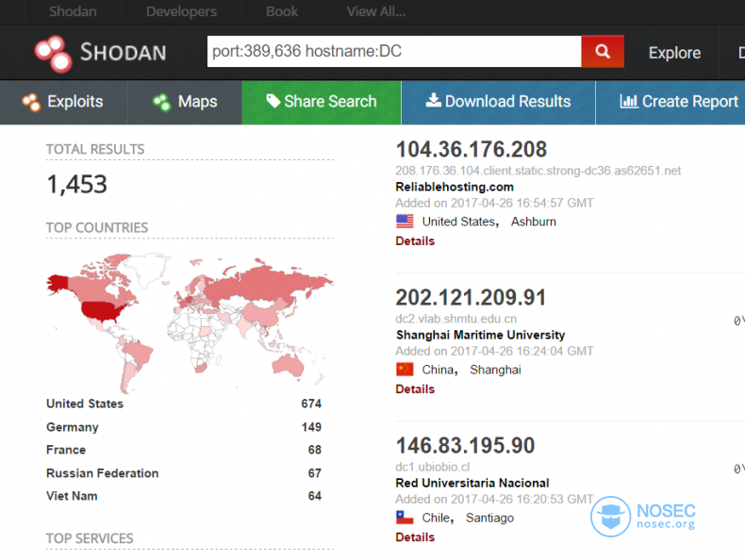Select Germany in top countries list
The height and width of the screenshot is (560, 745).
tap(73, 427)
